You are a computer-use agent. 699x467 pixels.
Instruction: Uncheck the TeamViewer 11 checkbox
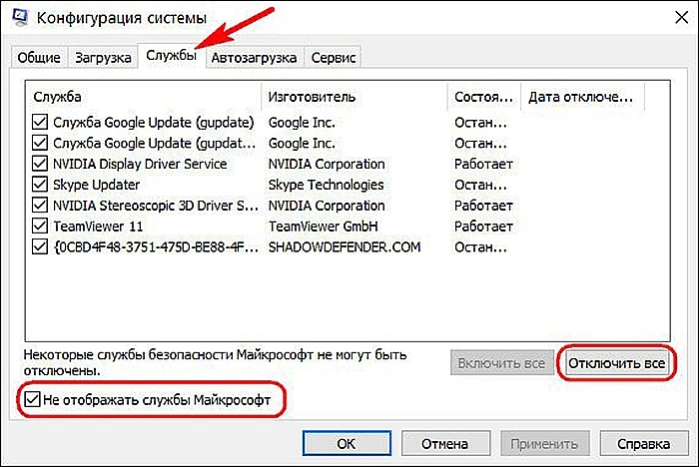(x=40, y=226)
